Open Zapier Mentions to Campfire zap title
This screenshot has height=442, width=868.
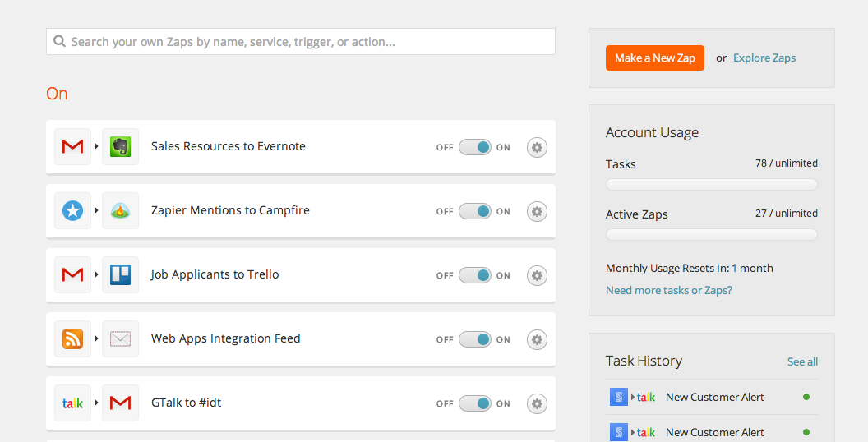(x=230, y=210)
